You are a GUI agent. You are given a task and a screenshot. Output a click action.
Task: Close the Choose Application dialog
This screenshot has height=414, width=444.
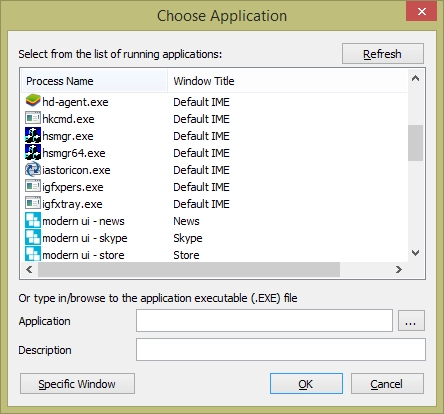coord(422,12)
